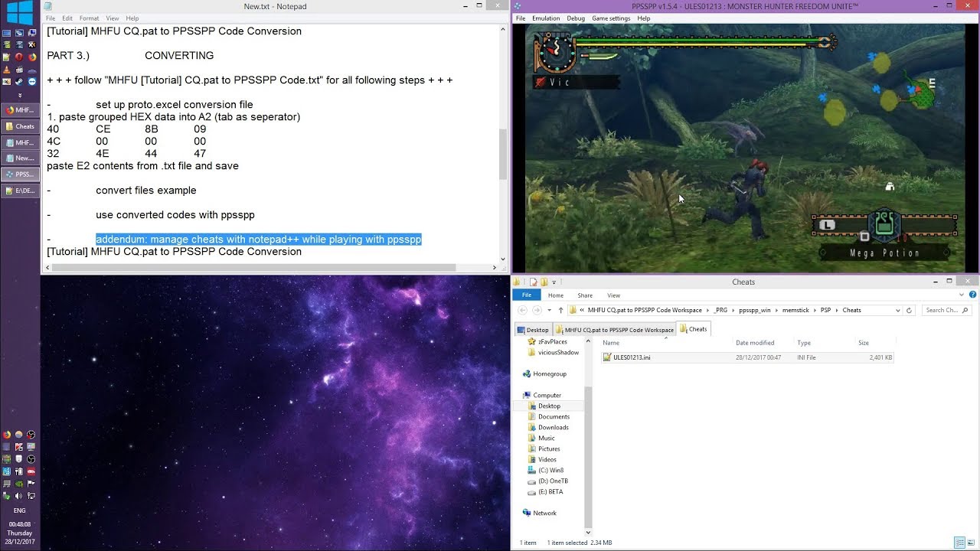The image size is (980, 551).
Task: Switch to the Desktop folder tab
Action: click(x=532, y=330)
